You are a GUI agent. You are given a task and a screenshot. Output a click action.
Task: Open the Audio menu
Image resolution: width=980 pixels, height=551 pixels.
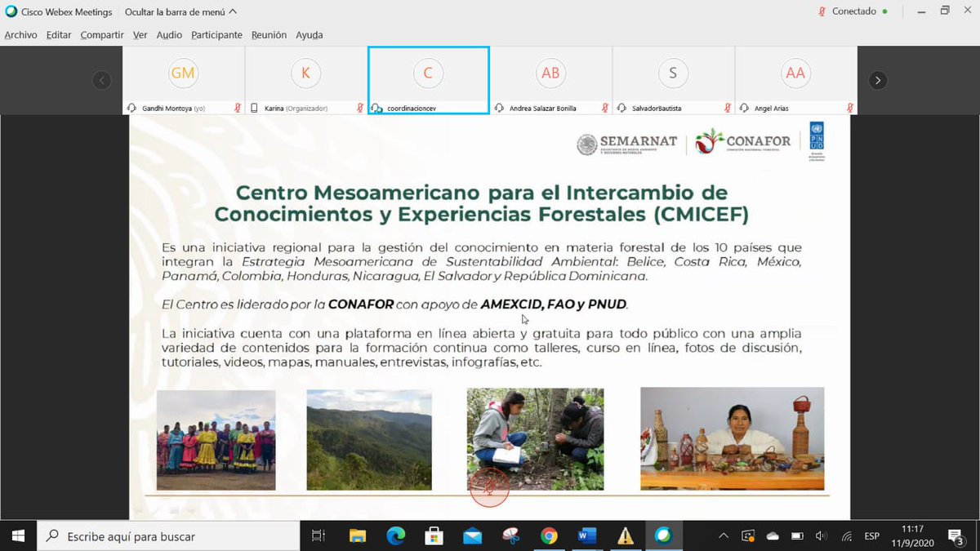point(169,35)
